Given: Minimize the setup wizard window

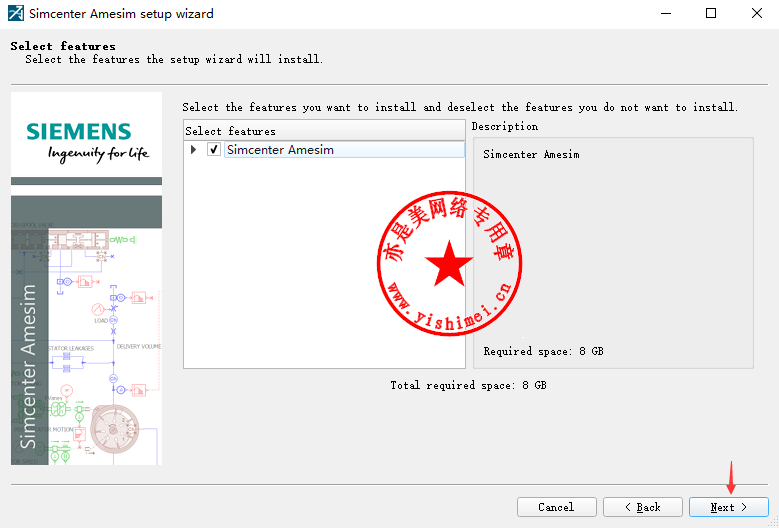Looking at the screenshot, I should click(666, 13).
